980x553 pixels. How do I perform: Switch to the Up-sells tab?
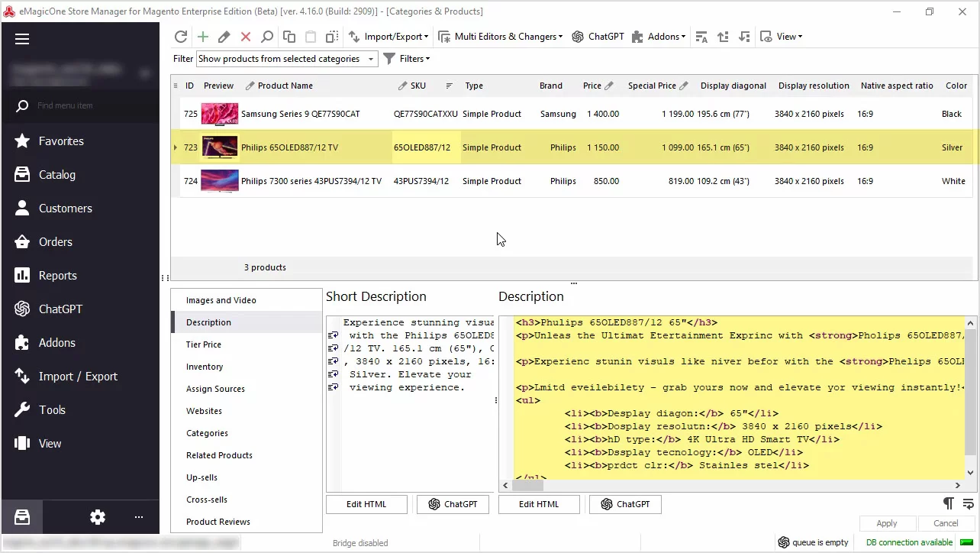pyautogui.click(x=247, y=477)
